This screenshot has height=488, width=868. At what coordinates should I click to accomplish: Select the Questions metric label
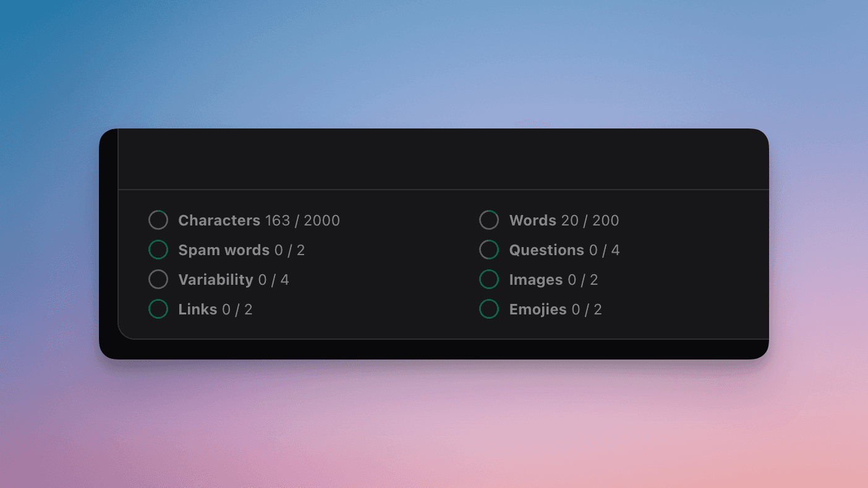[x=547, y=250]
